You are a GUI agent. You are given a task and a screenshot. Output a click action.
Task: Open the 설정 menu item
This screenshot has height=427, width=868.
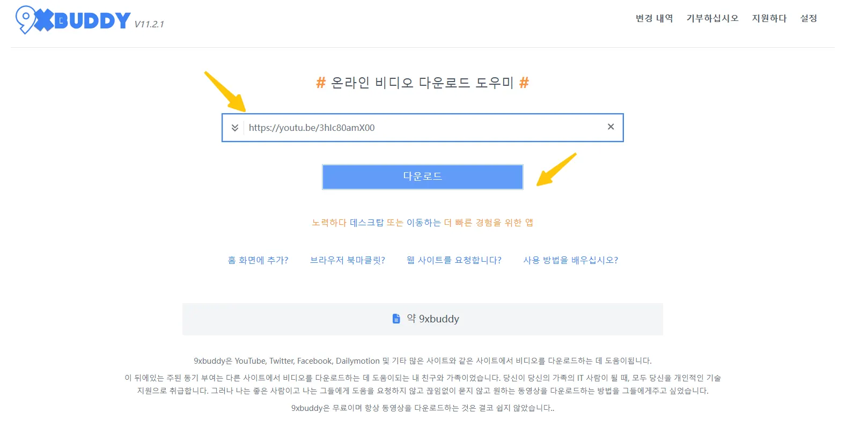tap(808, 18)
